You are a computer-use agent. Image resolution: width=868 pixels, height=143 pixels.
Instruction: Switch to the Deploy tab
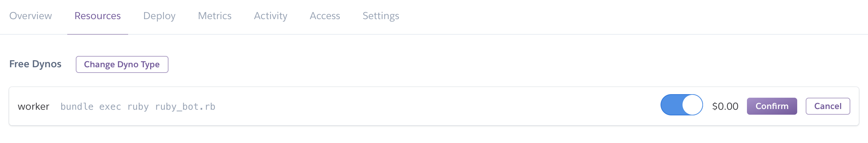[159, 16]
